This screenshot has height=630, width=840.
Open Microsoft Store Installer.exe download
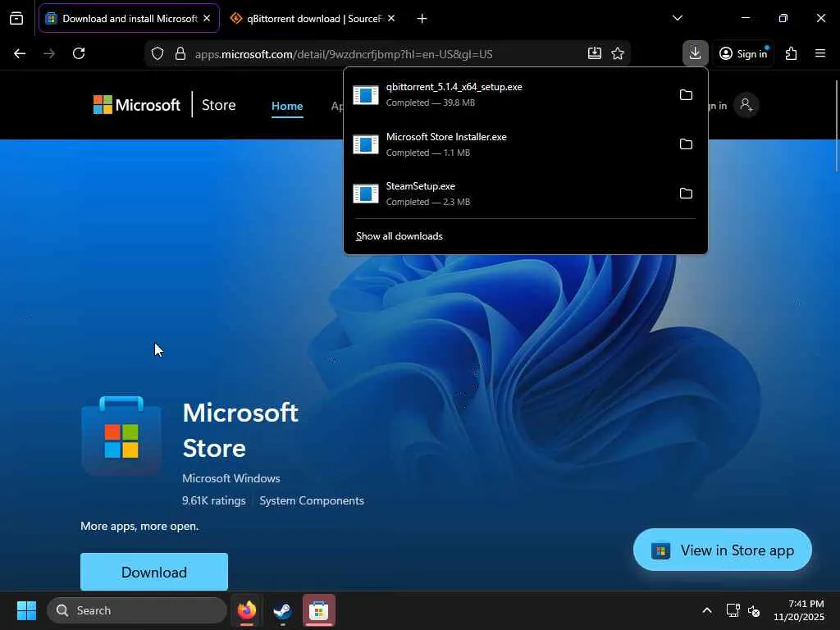(509, 144)
